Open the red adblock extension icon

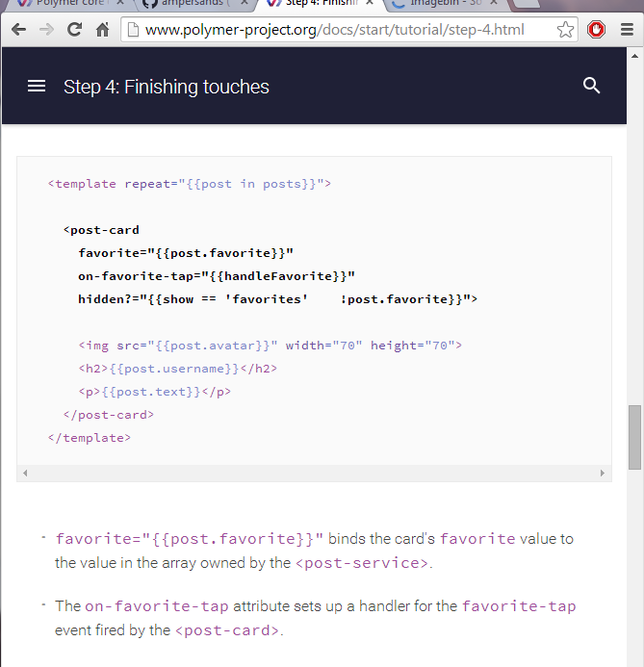(x=596, y=30)
